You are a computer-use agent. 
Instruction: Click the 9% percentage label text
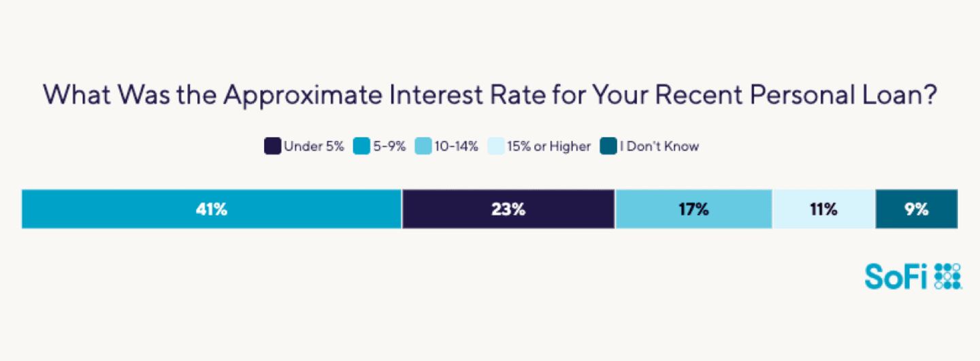[917, 209]
